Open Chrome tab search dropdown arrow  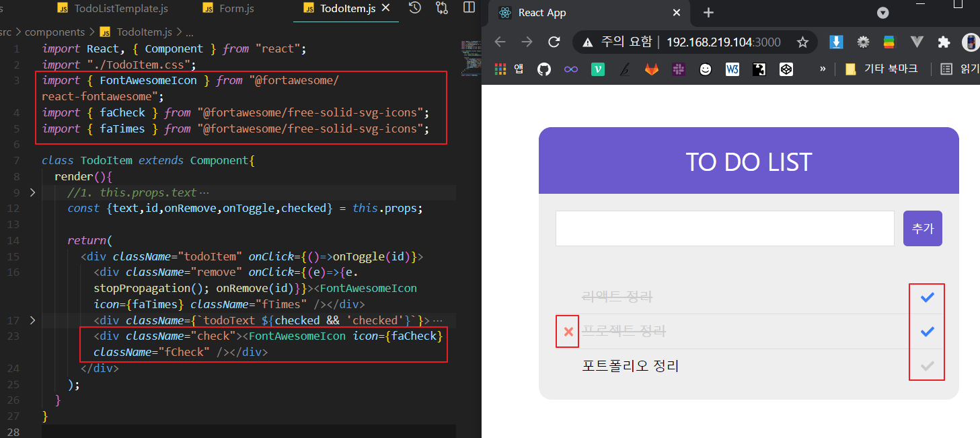883,13
